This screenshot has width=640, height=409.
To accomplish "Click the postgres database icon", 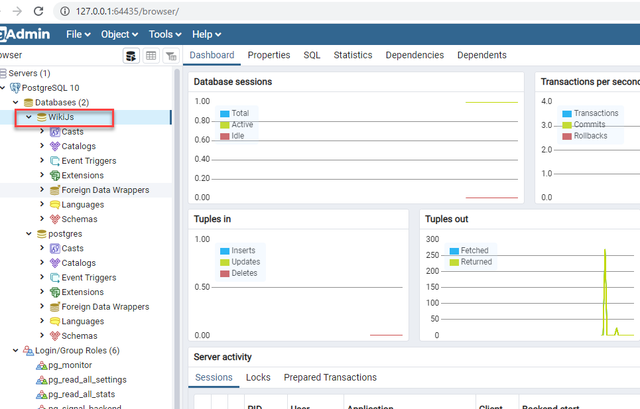I will pyautogui.click(x=42, y=234).
